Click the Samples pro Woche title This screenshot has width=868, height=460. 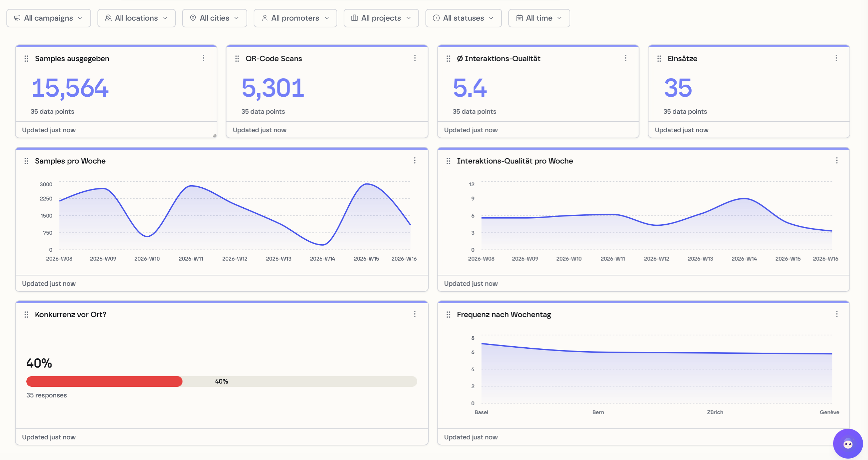[x=70, y=161]
